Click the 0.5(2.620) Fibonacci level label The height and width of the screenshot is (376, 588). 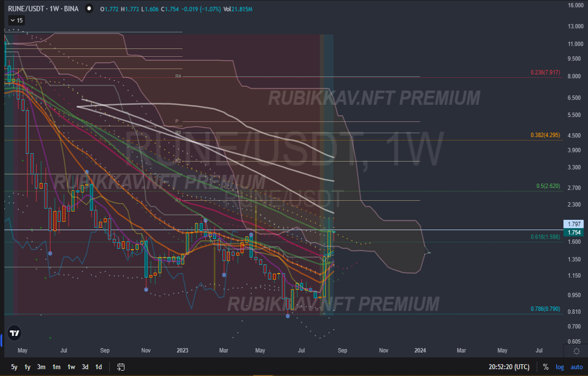coord(548,186)
